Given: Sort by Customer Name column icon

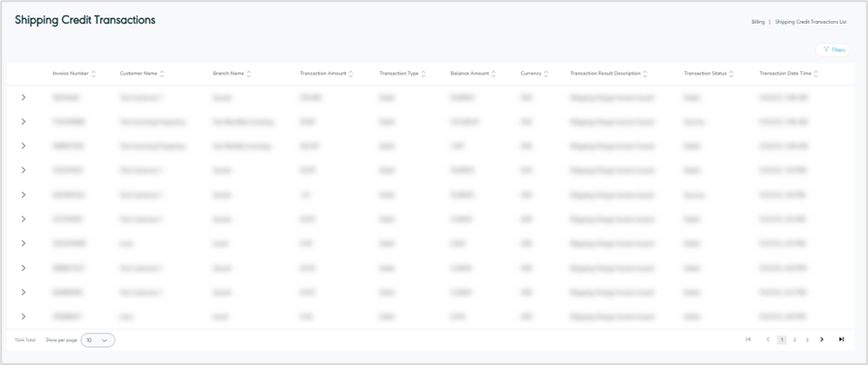Looking at the screenshot, I should [x=162, y=74].
